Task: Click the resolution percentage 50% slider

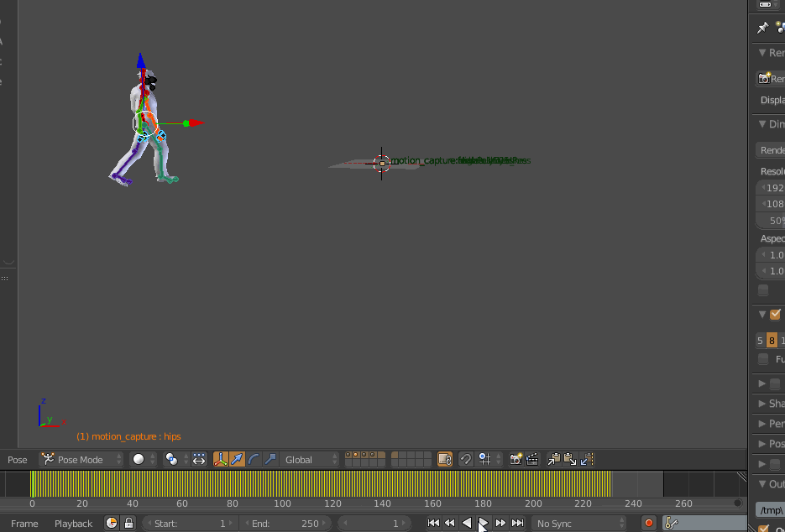Action: point(770,220)
